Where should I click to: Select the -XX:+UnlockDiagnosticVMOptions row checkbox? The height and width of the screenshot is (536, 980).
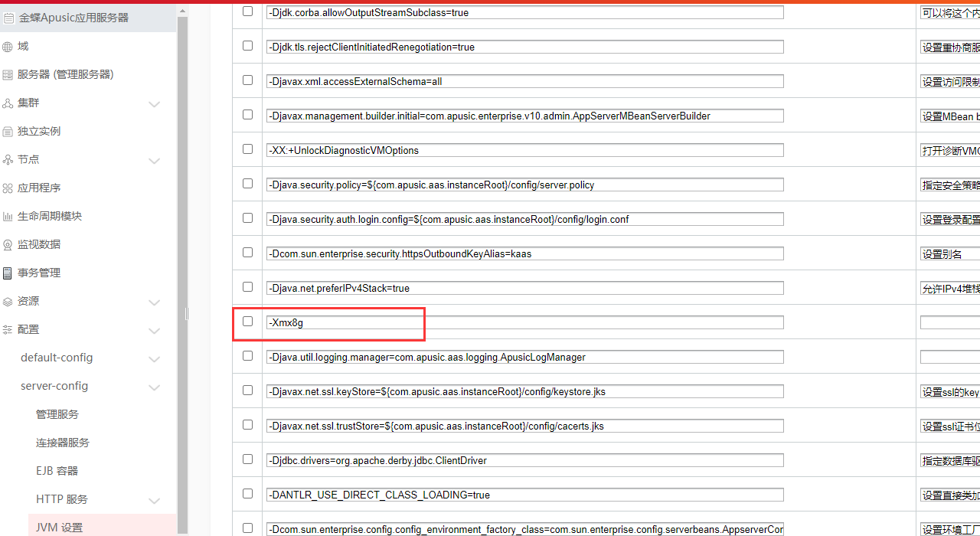pos(247,149)
